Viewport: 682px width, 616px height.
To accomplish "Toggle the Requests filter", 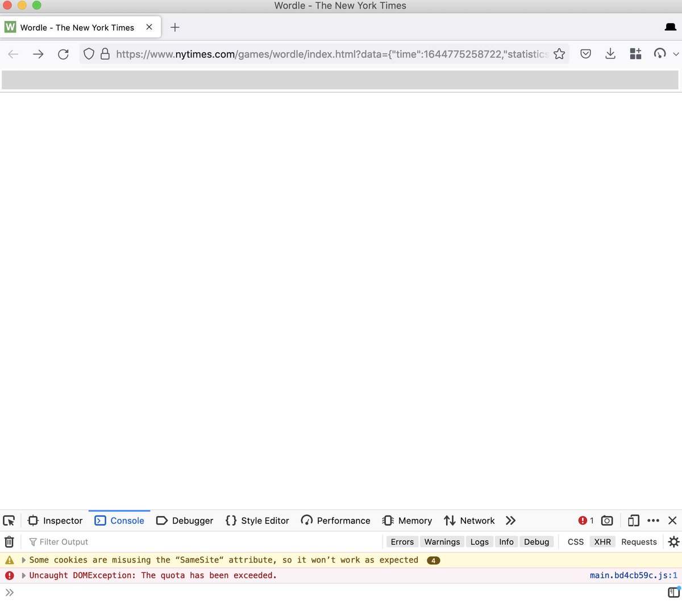I will [x=639, y=542].
